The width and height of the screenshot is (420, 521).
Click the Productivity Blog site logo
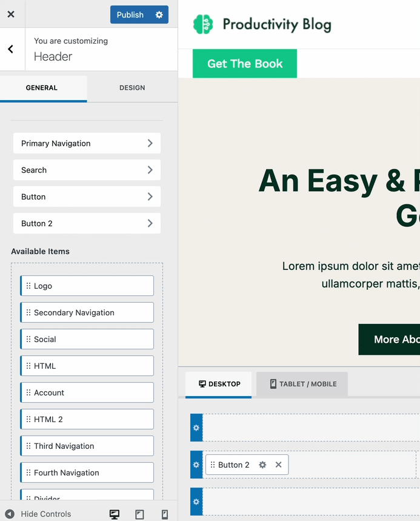[262, 24]
